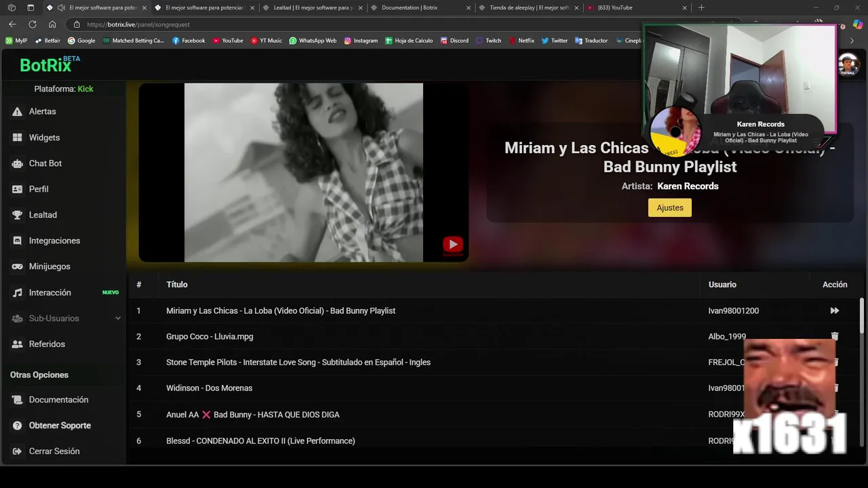Switch to the Tienda de aleeplay tab
This screenshot has width=868, height=488.
tap(529, 7)
